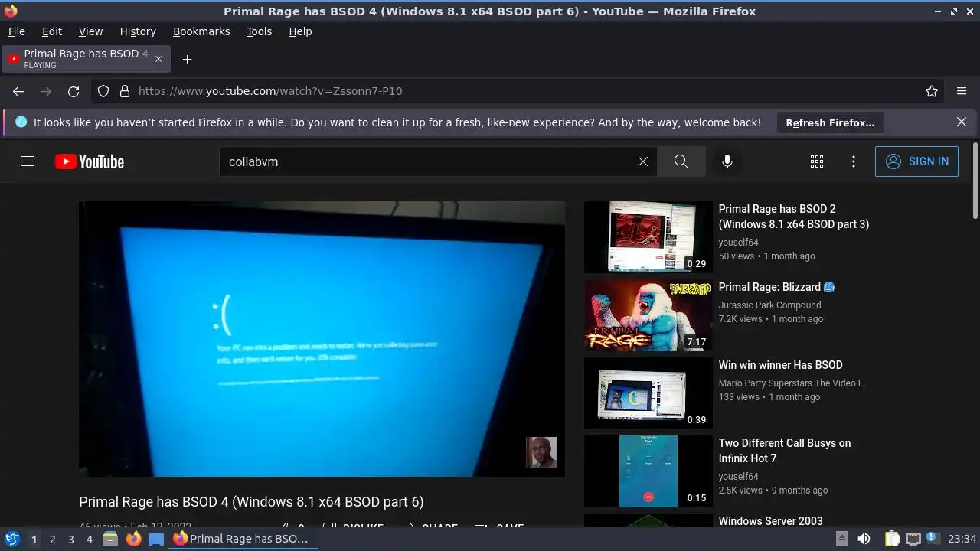The height and width of the screenshot is (551, 980).
Task: Switch to workspace 3
Action: pyautogui.click(x=70, y=539)
